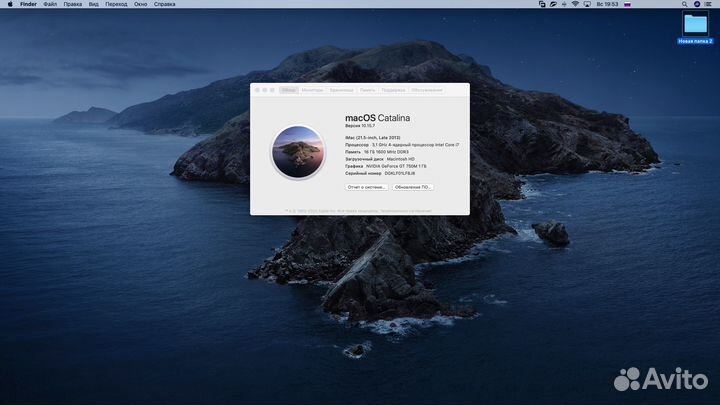Open the Apple menu

pyautogui.click(x=10, y=4)
